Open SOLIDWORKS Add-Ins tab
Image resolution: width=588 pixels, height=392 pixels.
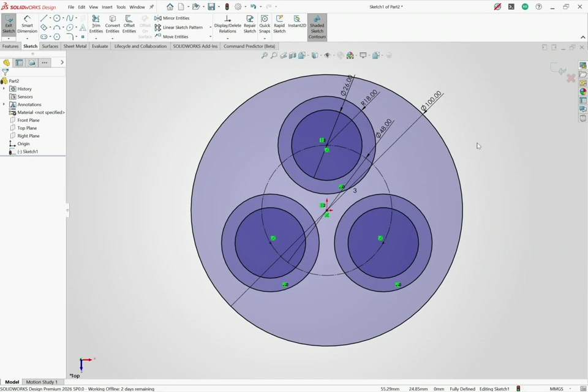coord(195,46)
